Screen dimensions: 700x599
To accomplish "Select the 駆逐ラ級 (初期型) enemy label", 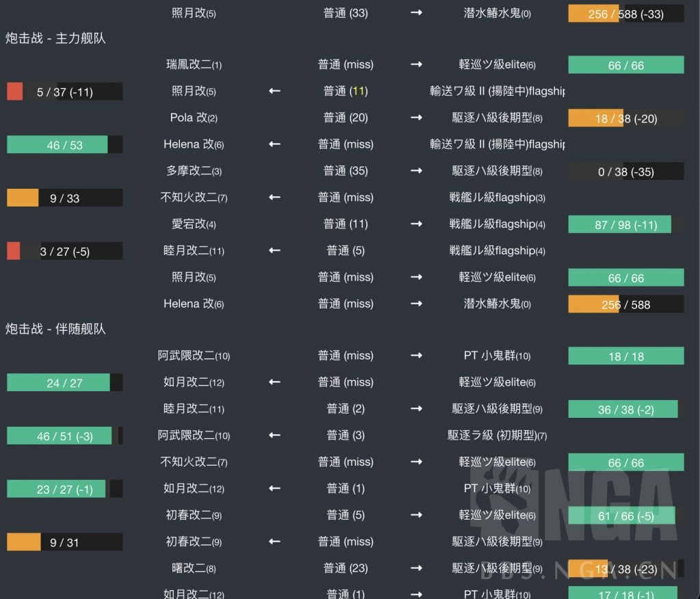I will (x=498, y=436).
